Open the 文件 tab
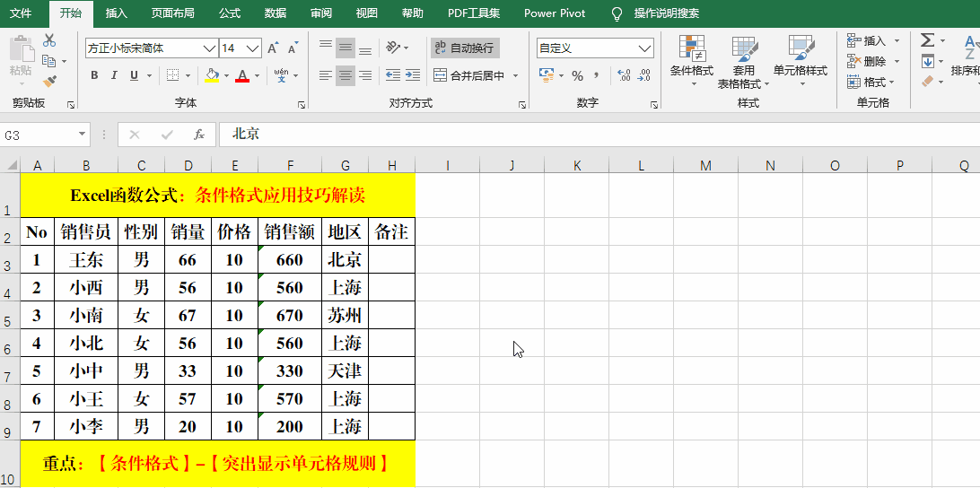980x488 pixels. (21, 13)
